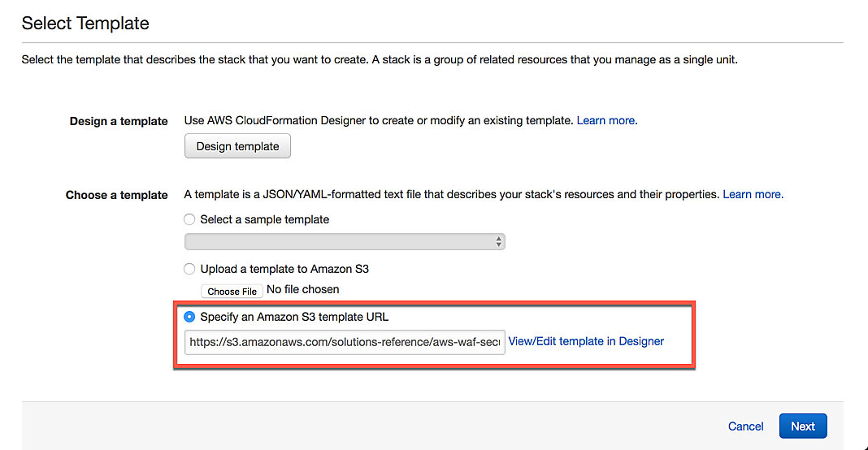Click the 'Choose a template' section label
The image size is (868, 450).
[x=116, y=195]
